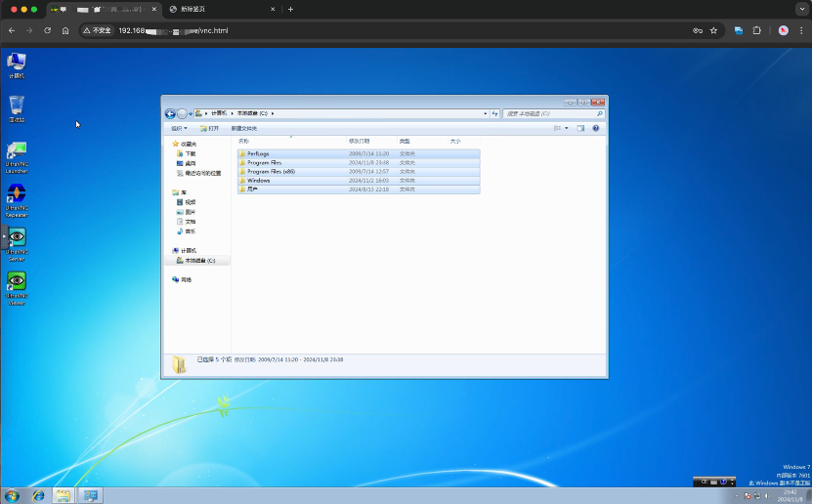Open the Explorer address history dropdown
The width and height of the screenshot is (813, 504).
tap(486, 113)
